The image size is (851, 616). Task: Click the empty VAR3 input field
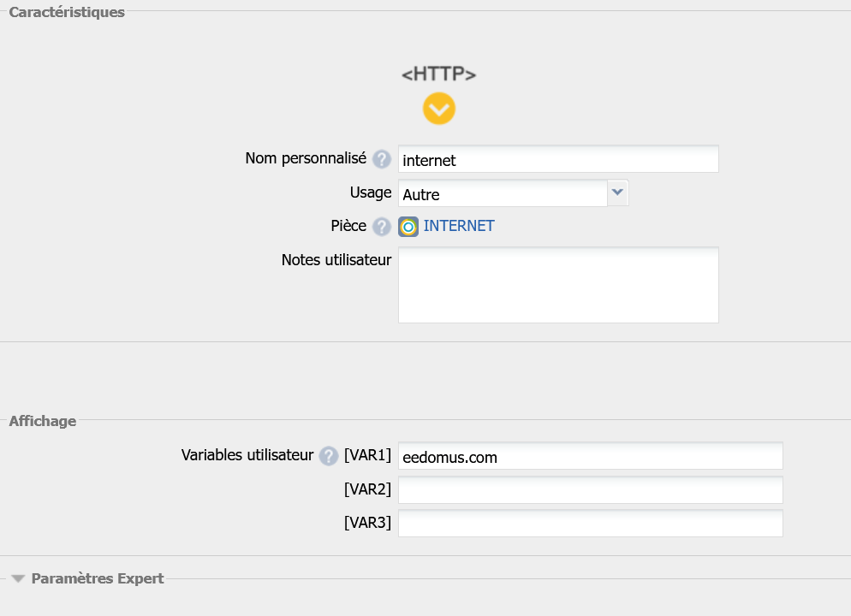(590, 524)
